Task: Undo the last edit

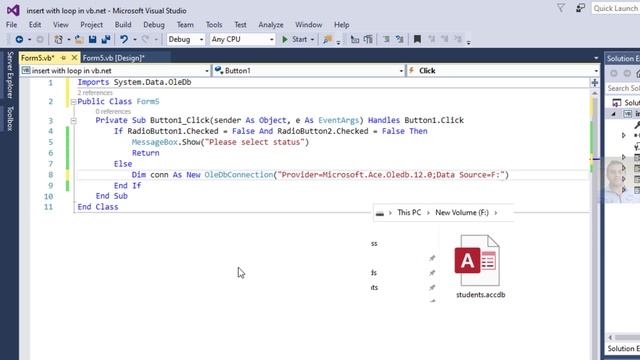Action: point(124,39)
